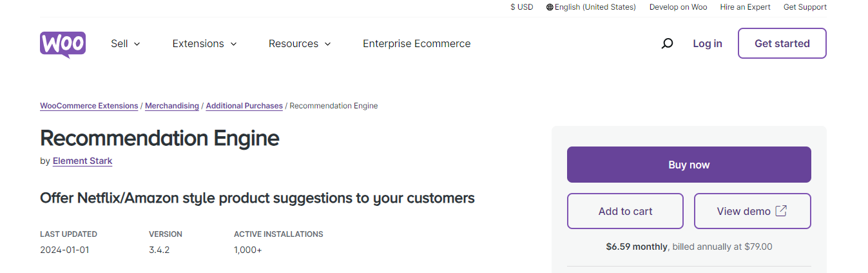This screenshot has width=868, height=273.
Task: Open Enterprise Ecommerce menu item
Action: [416, 44]
